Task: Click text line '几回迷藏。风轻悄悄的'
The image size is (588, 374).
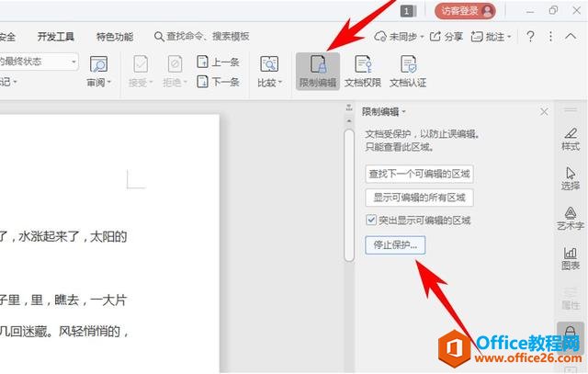Action: (x=61, y=331)
